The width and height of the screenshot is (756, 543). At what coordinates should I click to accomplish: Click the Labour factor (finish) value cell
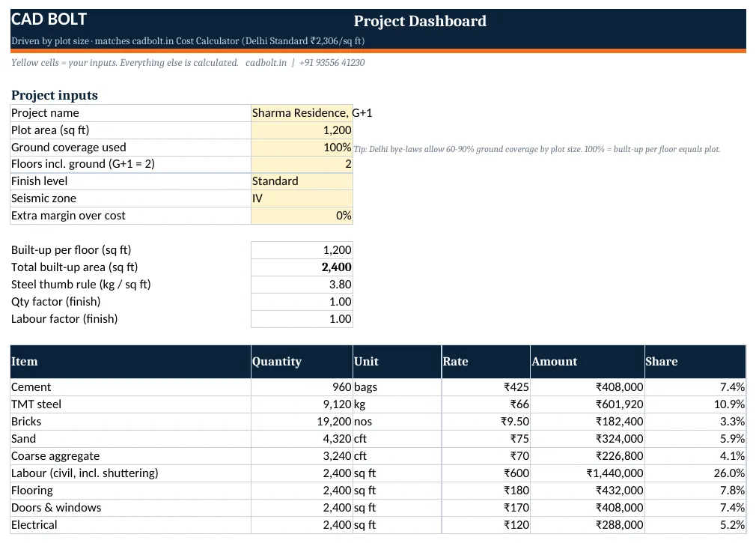coord(302,319)
